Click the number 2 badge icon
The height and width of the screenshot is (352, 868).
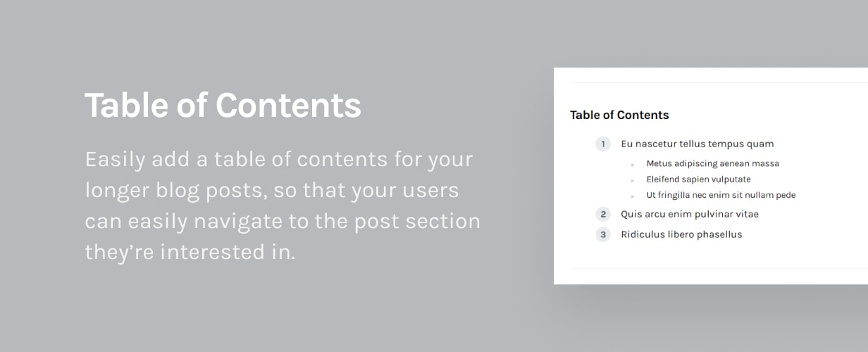point(603,214)
